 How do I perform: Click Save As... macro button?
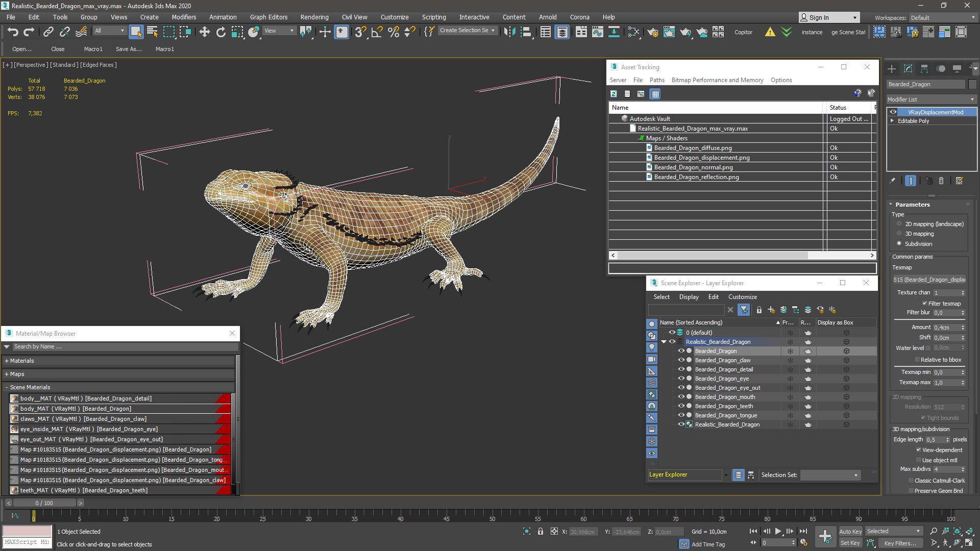pyautogui.click(x=129, y=49)
